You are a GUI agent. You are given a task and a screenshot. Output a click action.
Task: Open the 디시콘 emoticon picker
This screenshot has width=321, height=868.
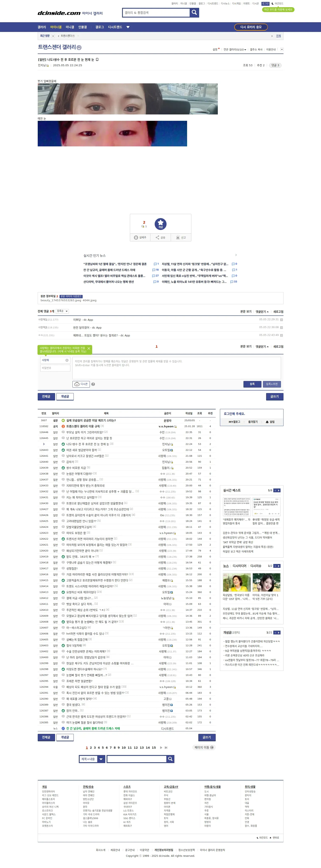81,384
